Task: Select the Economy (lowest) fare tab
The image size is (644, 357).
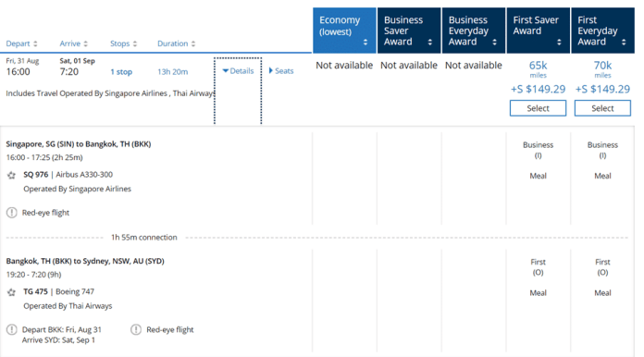Action: point(344,31)
